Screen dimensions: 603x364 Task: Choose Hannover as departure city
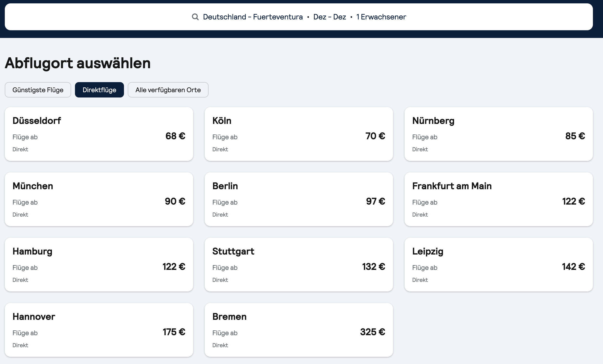(99, 330)
